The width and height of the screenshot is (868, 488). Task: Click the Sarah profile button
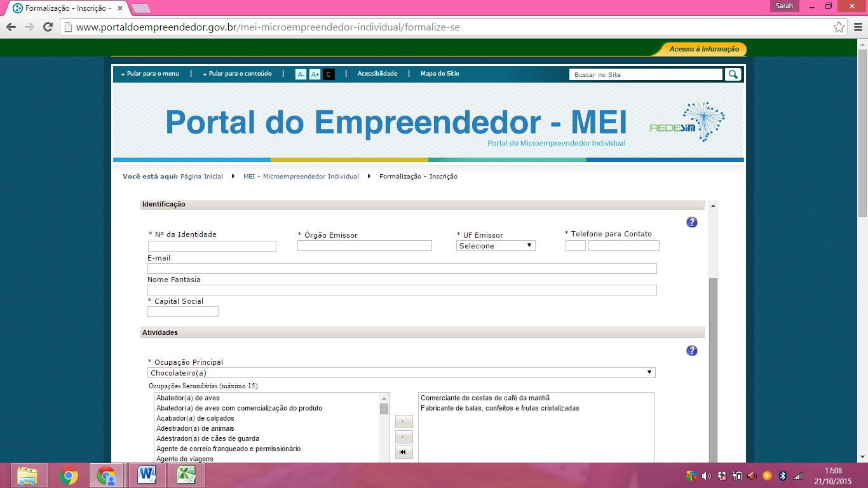(x=785, y=6)
